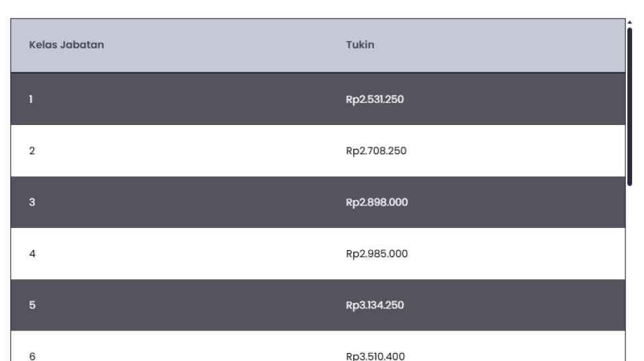The width and height of the screenshot is (644, 361).
Task: Click the Rp2.898.000 tukin value
Action: (x=377, y=203)
